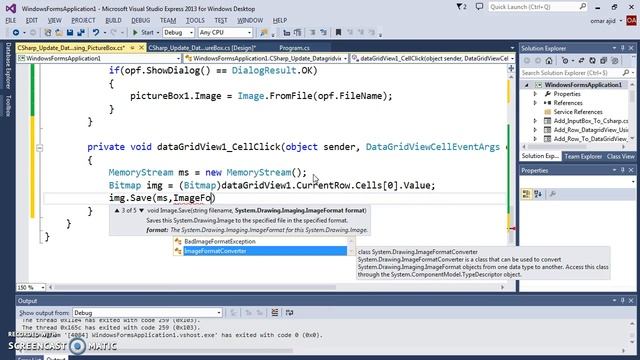The image size is (640, 360).
Task: Close the active PictureBox.cs editor tab
Action: pyautogui.click(x=141, y=48)
